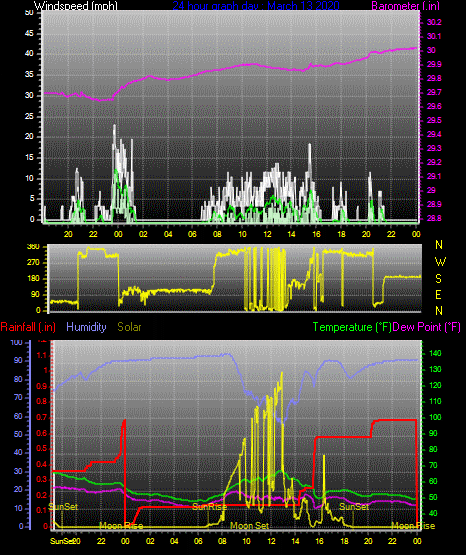466x555 pixels.
Task: Click the "Barometer (.in)" axis title
Action: [x=405, y=6]
